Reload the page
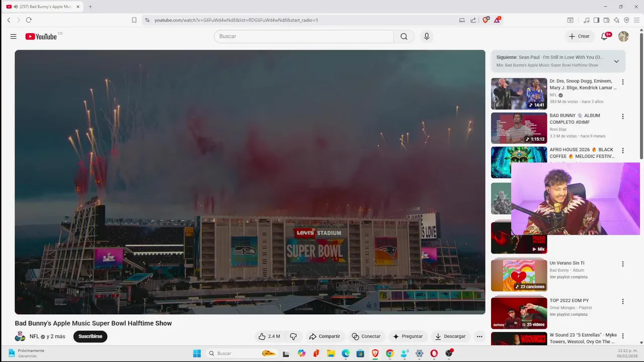 [29, 20]
